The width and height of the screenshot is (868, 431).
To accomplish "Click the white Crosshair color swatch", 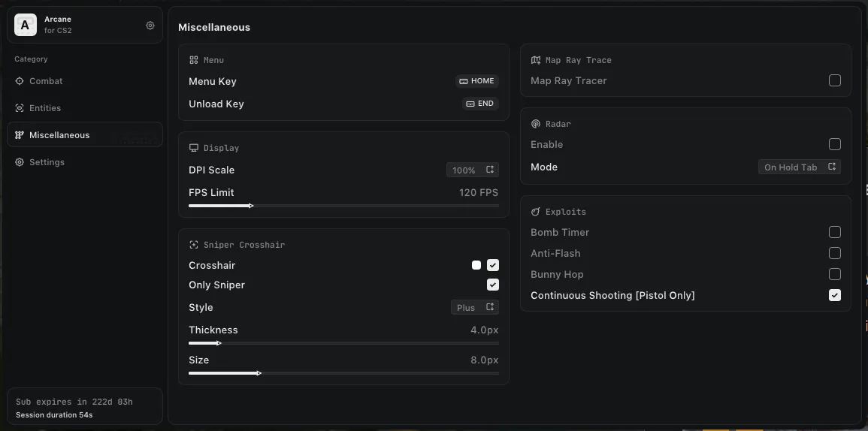I will [476, 265].
